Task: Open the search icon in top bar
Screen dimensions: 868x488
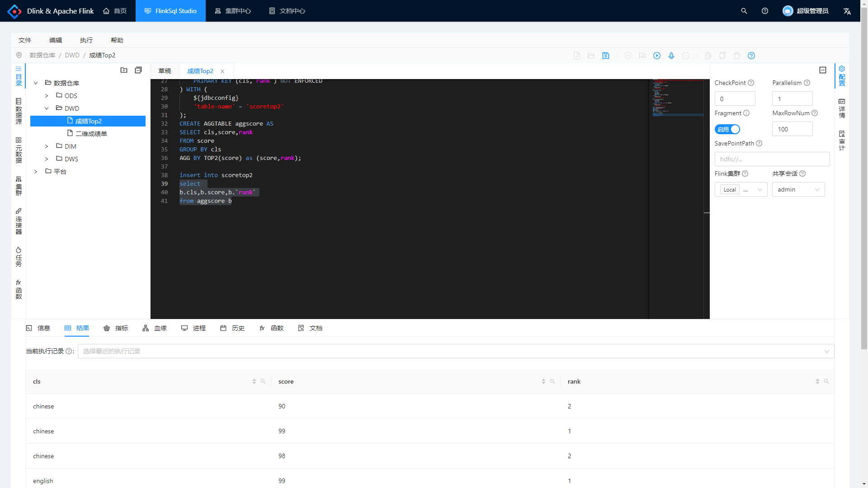Action: point(744,11)
